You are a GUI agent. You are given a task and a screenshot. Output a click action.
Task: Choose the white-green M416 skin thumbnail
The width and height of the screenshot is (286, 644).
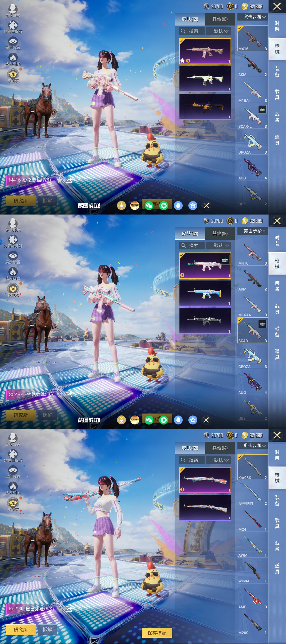coord(205,79)
